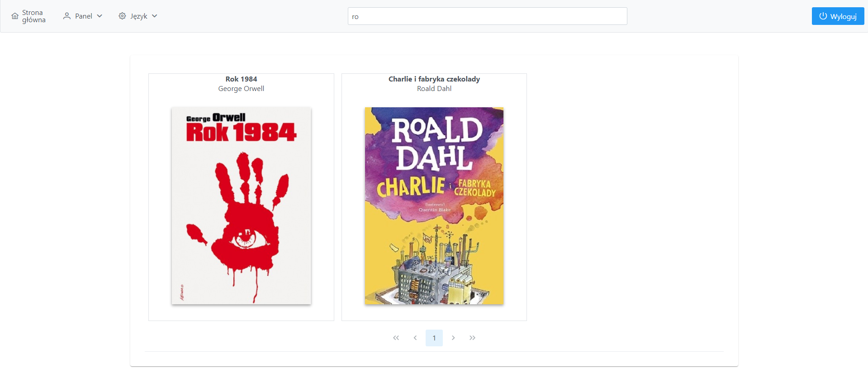Open the Panel menu
The width and height of the screenshot is (868, 388).
[x=83, y=16]
